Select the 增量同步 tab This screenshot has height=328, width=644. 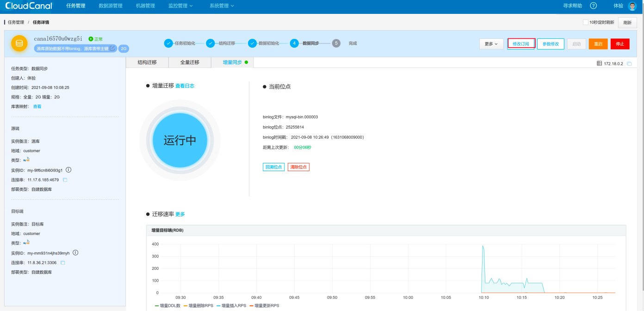pos(232,62)
